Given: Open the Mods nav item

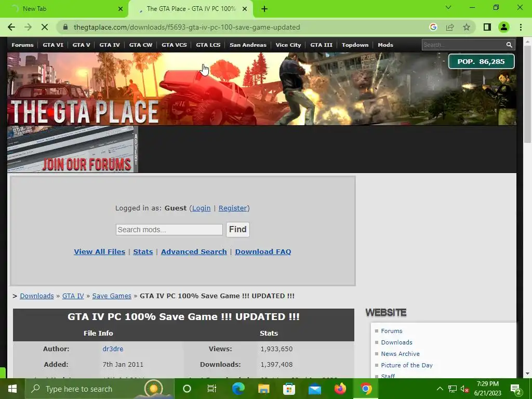Looking at the screenshot, I should pos(385,45).
